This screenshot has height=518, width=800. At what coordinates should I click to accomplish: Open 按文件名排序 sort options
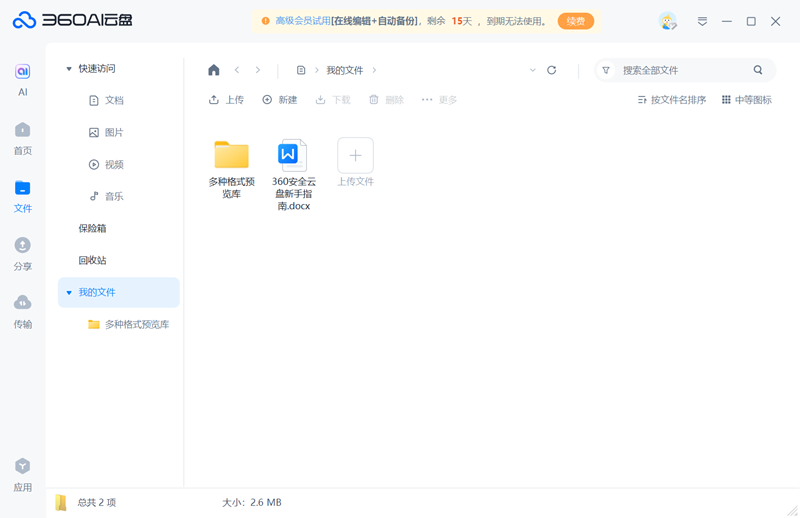(672, 100)
